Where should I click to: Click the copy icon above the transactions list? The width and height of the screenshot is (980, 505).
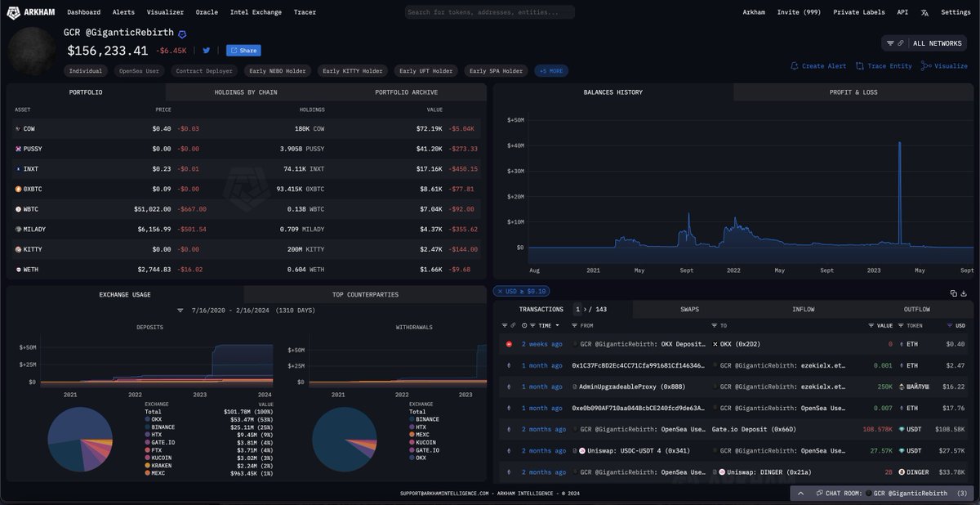click(x=953, y=293)
